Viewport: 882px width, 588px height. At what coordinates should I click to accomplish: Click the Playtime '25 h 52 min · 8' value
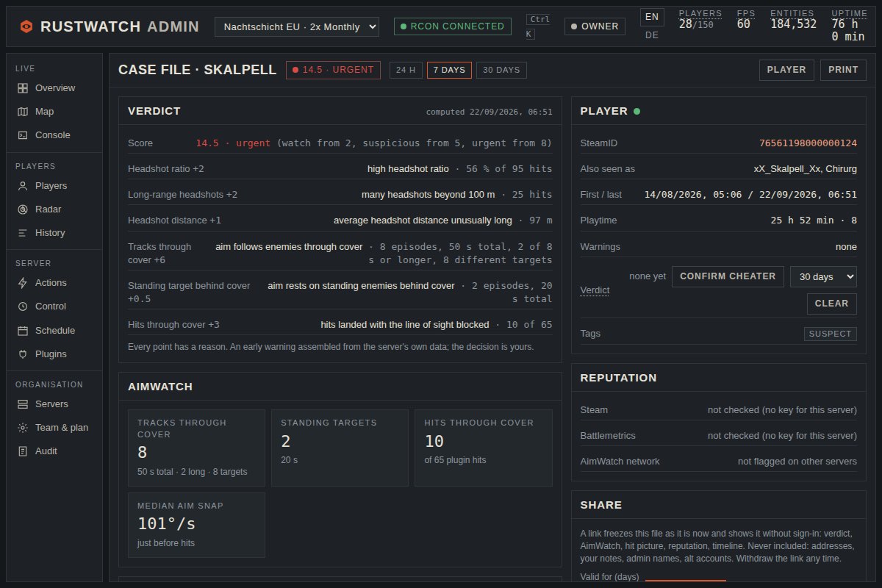(x=814, y=220)
